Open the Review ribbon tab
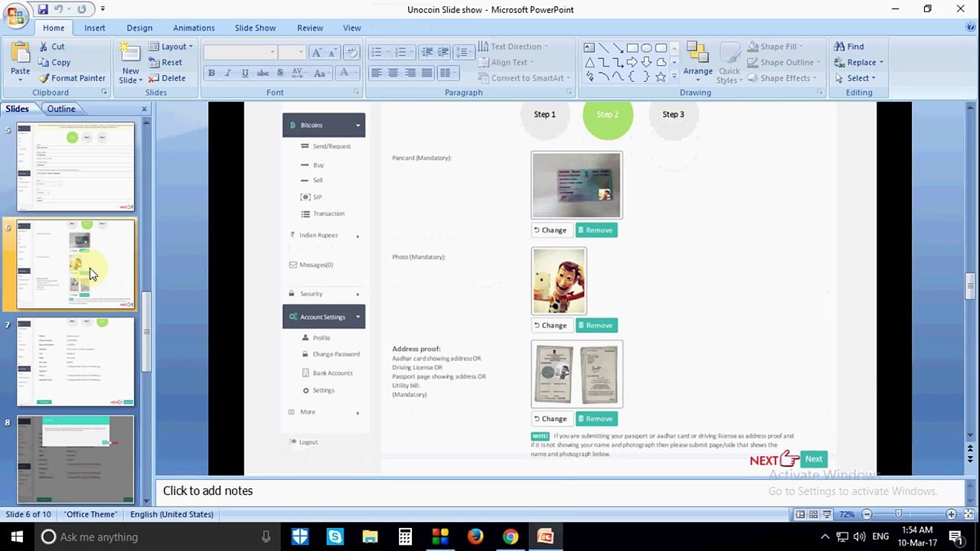980x551 pixels. [310, 28]
